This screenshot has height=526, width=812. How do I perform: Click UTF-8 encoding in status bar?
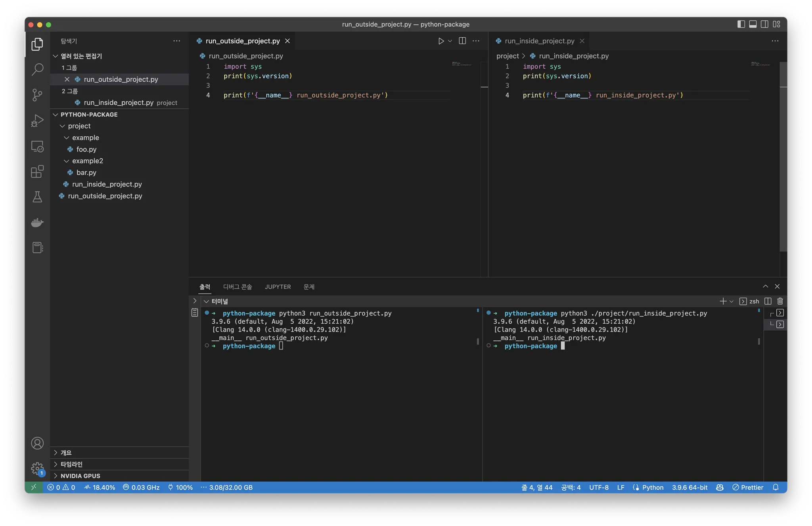(598, 488)
